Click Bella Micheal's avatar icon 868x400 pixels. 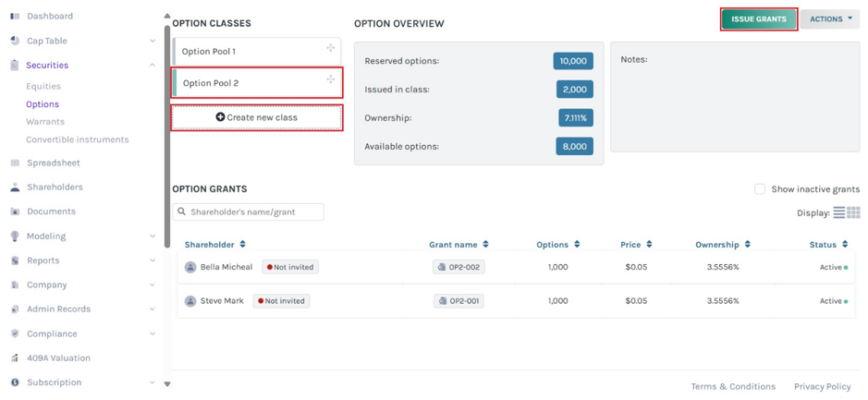coord(190,267)
